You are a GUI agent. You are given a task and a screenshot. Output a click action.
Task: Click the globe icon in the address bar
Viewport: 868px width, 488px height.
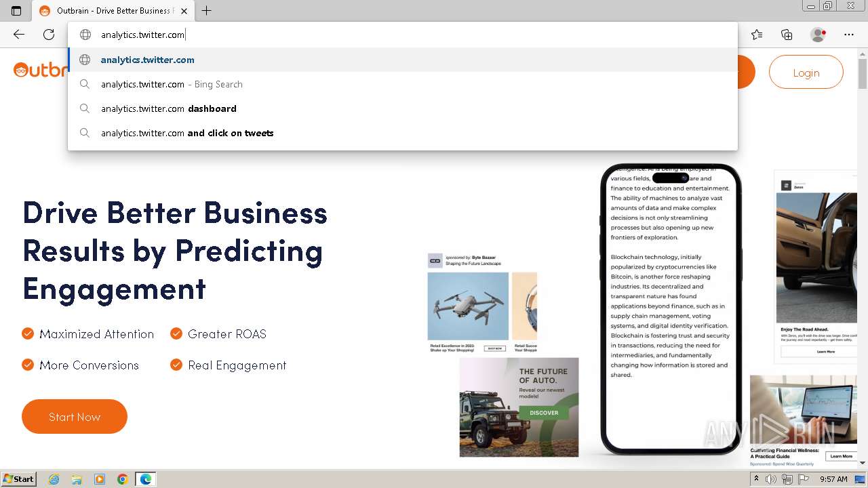click(85, 35)
